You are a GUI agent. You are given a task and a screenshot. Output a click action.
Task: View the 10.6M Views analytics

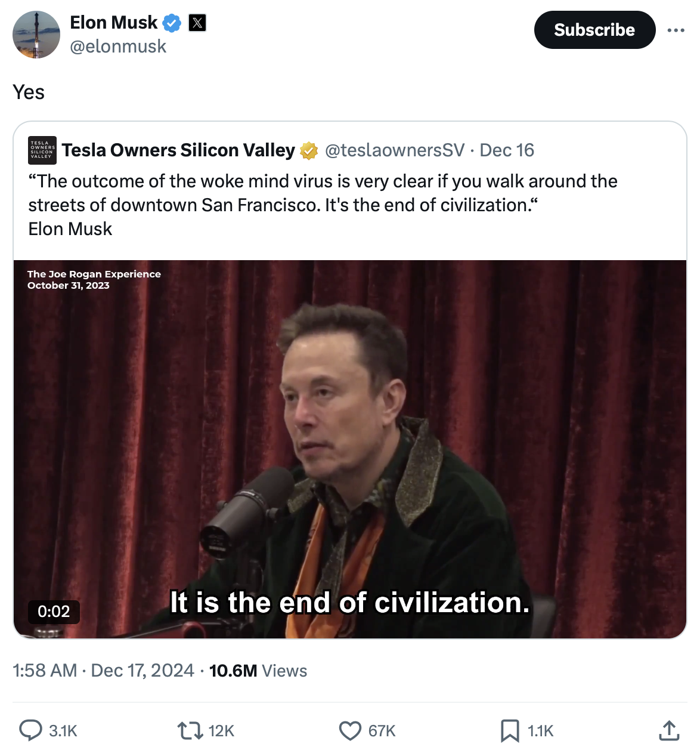pos(258,671)
